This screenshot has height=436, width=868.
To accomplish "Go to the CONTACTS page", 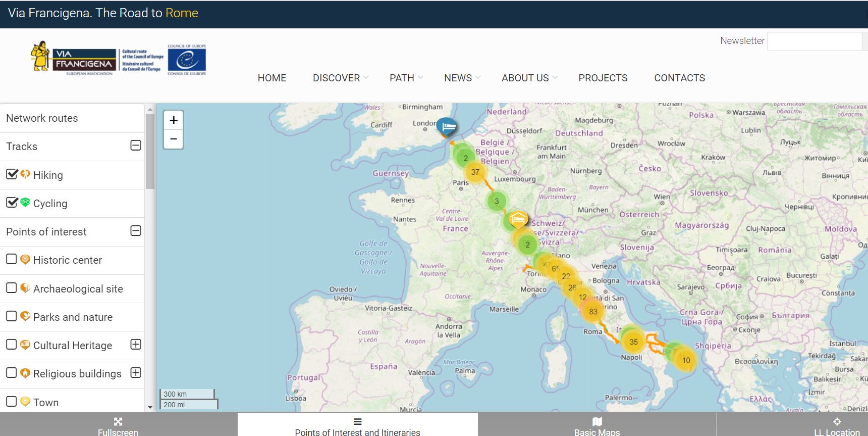I will pyautogui.click(x=679, y=78).
